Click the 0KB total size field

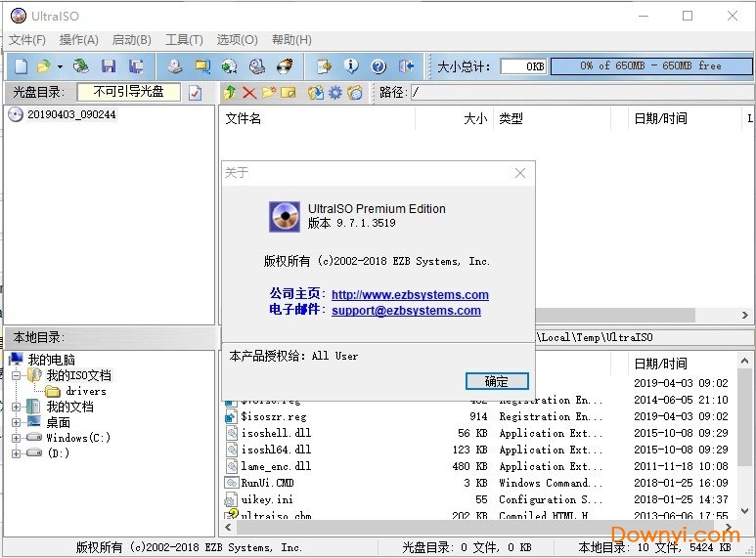tap(523, 66)
